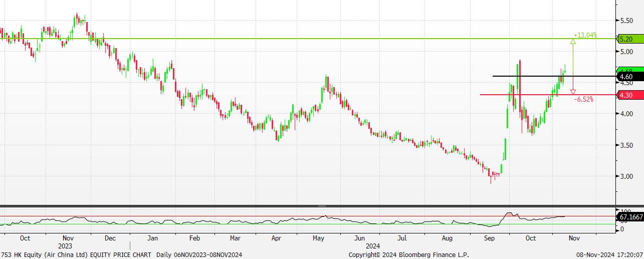Click the +13.04% upside label
This screenshot has height=259, width=644.
(585, 35)
